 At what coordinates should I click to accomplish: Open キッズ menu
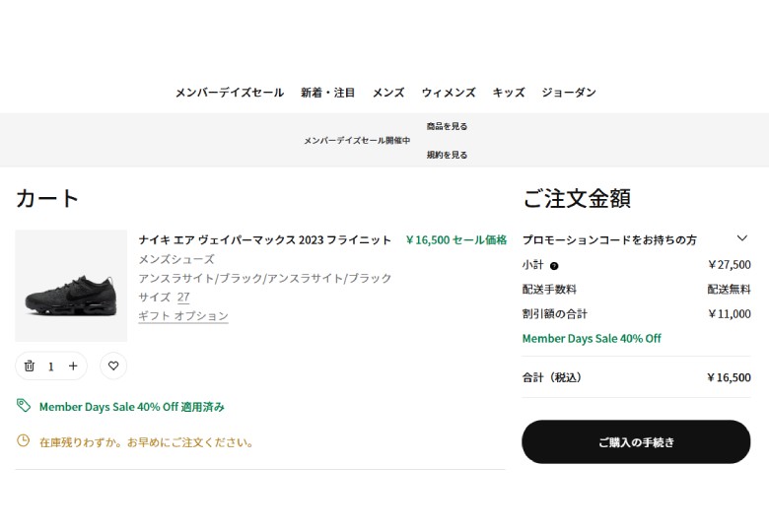click(x=509, y=93)
